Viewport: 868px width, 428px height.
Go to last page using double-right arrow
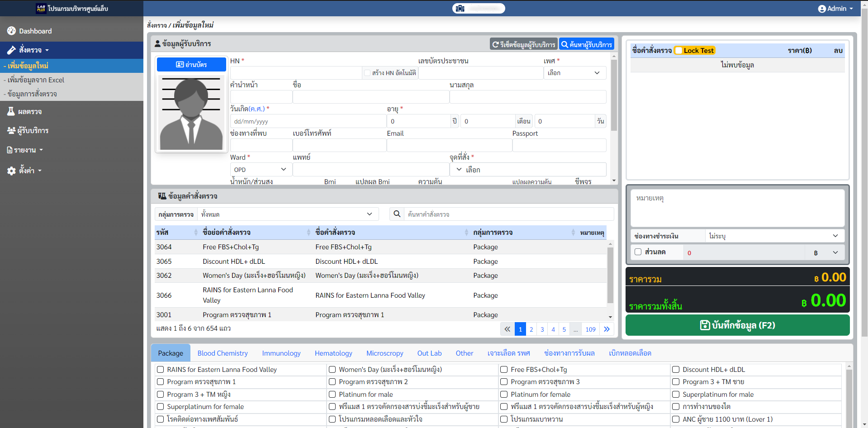pos(607,329)
